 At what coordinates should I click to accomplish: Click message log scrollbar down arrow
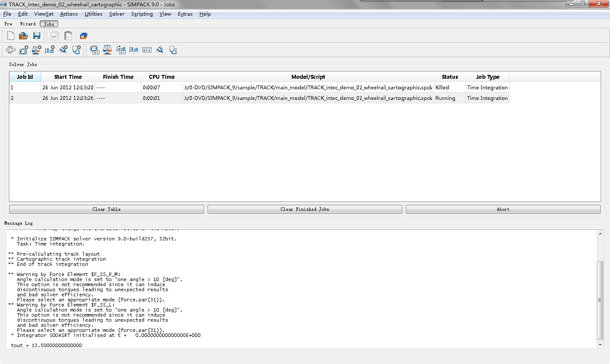coord(600,345)
